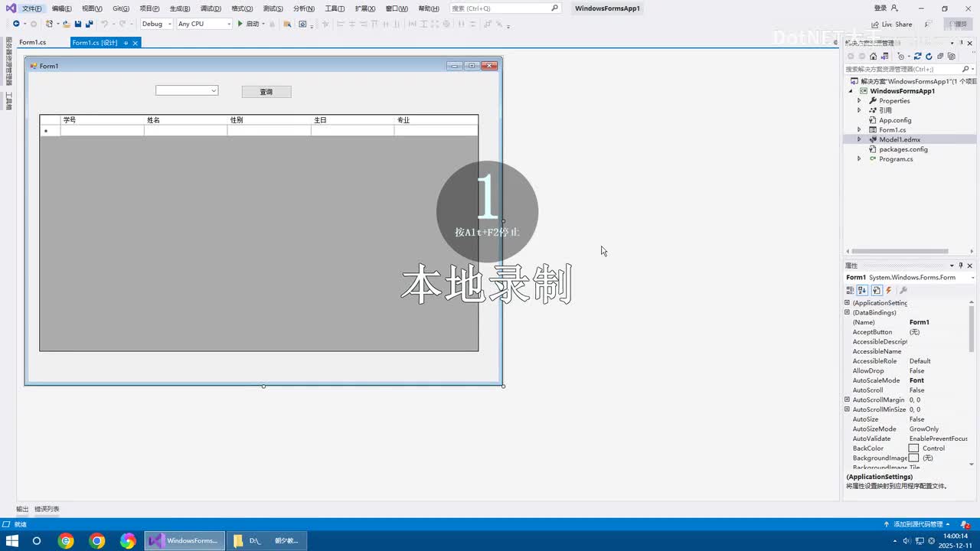Image resolution: width=980 pixels, height=551 pixels.
Task: Show properties by Categorized icon
Action: pos(850,290)
